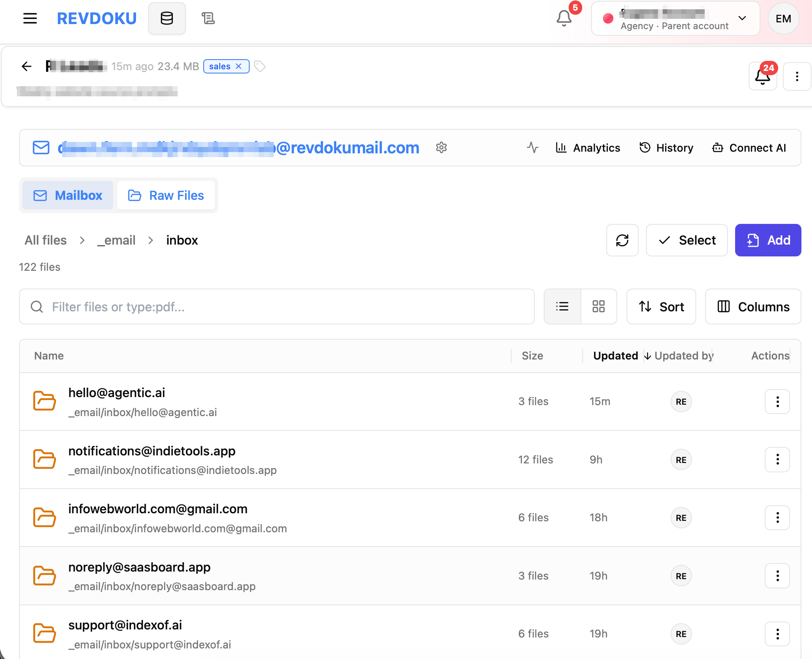This screenshot has width=812, height=659.
Task: Open actions menu for notifications@indietools.app
Action: pos(777,460)
